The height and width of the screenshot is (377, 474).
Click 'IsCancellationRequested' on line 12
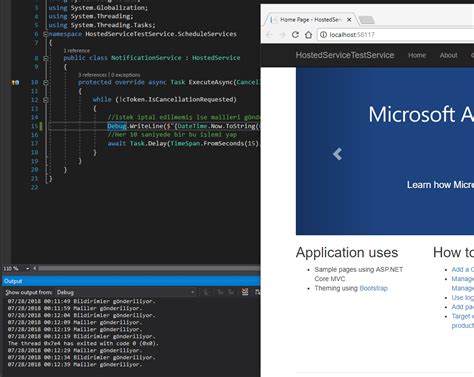[x=190, y=99]
